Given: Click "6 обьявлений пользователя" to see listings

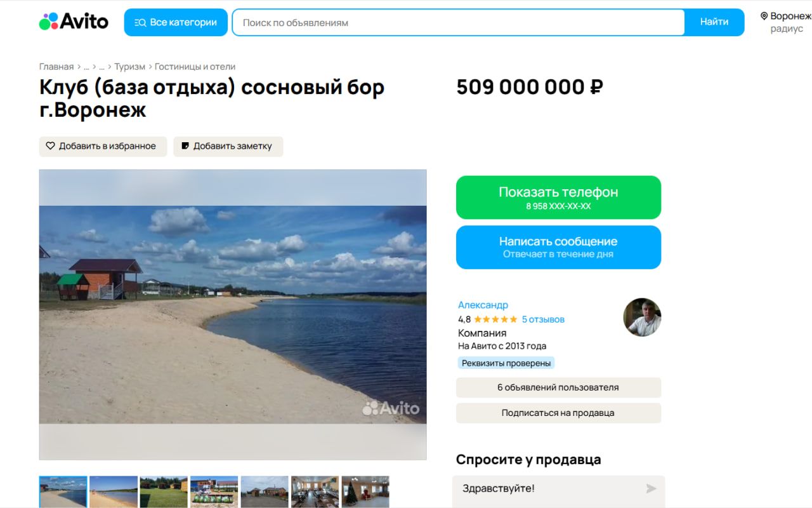Looking at the screenshot, I should (x=558, y=387).
